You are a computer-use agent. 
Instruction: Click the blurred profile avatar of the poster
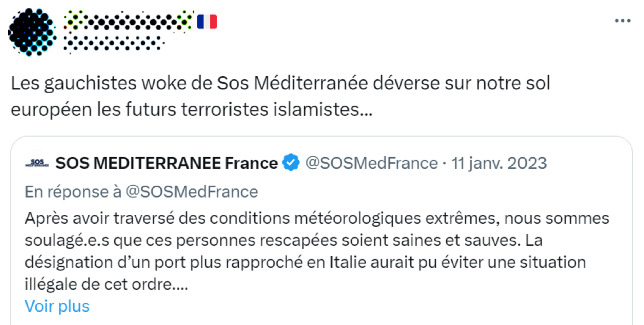pos(32,32)
